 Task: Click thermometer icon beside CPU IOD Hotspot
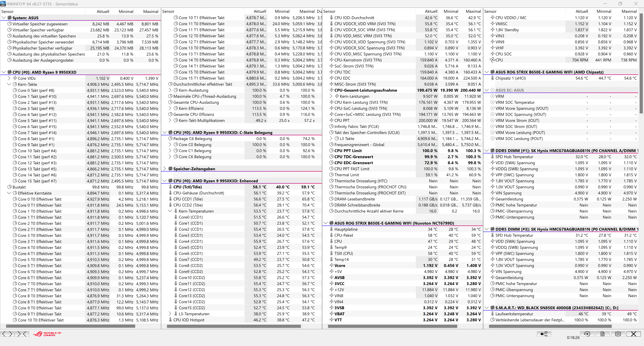click(x=170, y=320)
